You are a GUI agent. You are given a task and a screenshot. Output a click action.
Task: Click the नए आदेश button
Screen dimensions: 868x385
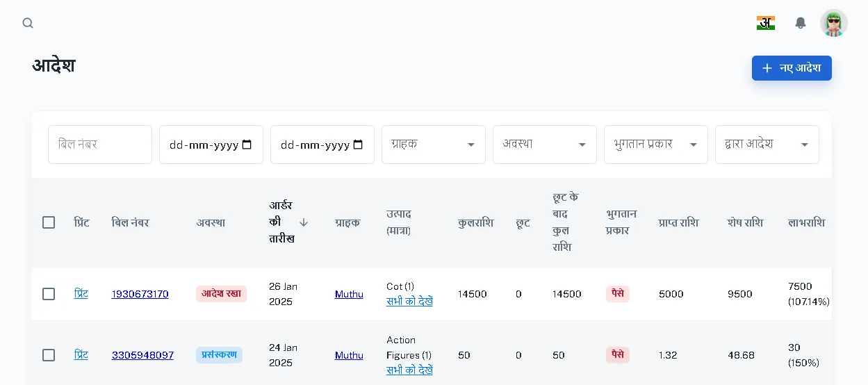click(792, 68)
